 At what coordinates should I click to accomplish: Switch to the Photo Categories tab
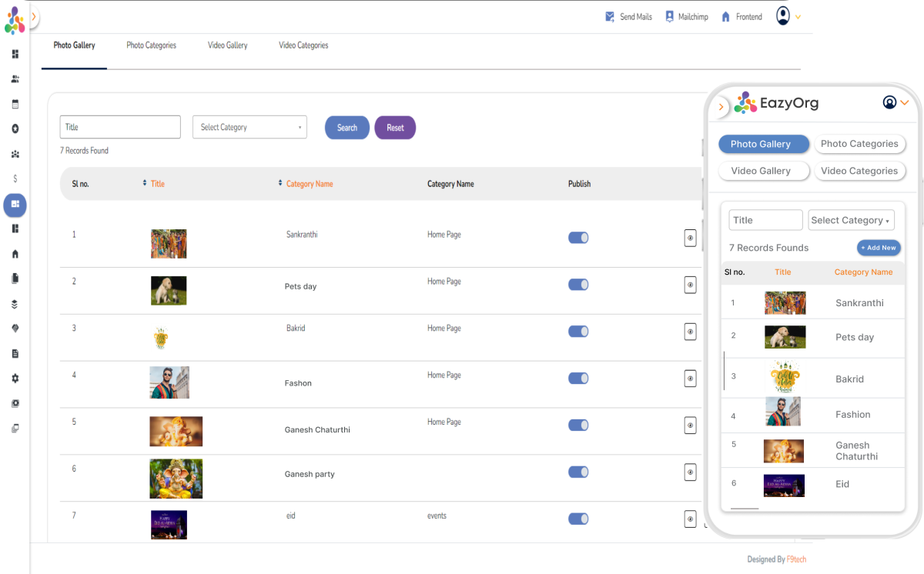tap(151, 45)
